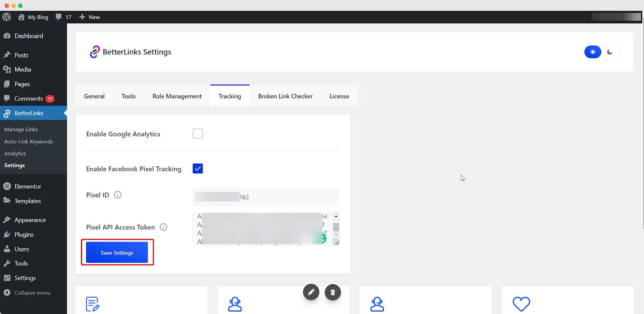
Task: Disable Facebook Pixel Tracking checkbox
Action: coord(198,168)
